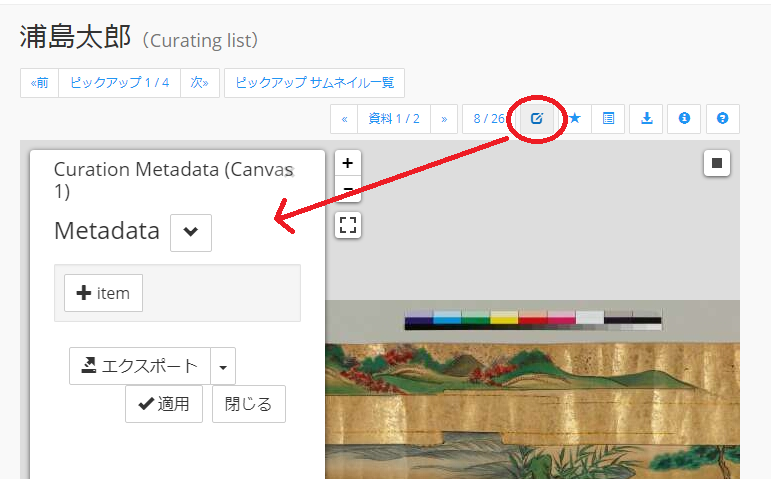Open the info circle icon
The height and width of the screenshot is (479, 771).
pyautogui.click(x=684, y=119)
